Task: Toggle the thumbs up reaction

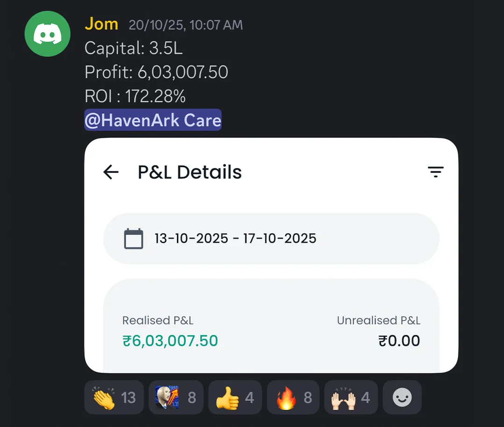Action: 235,398
